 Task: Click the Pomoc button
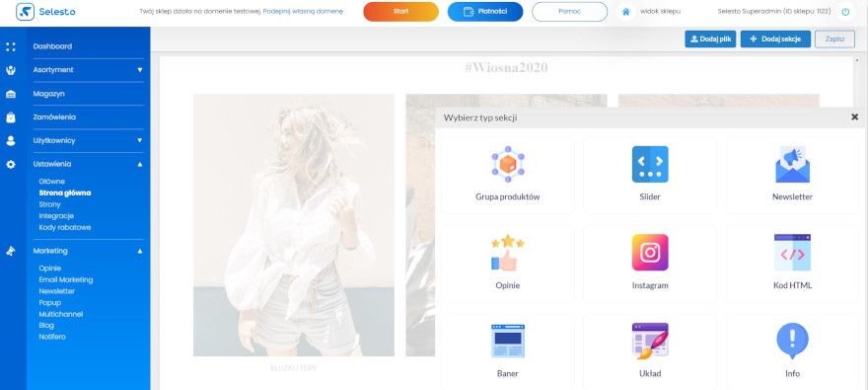tap(570, 12)
